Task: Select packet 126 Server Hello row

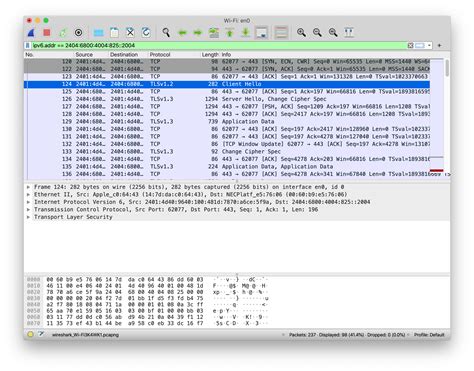Action: click(x=227, y=99)
